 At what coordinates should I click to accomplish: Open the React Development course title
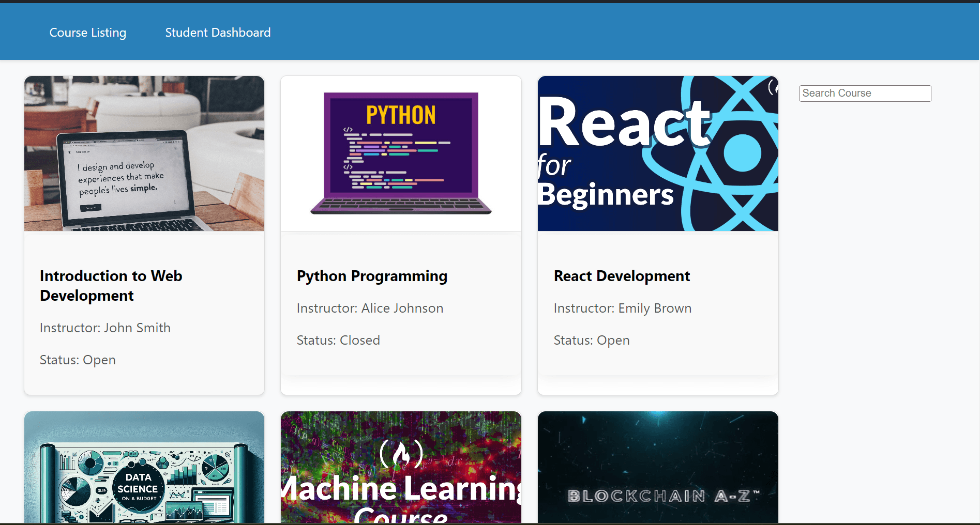click(622, 276)
